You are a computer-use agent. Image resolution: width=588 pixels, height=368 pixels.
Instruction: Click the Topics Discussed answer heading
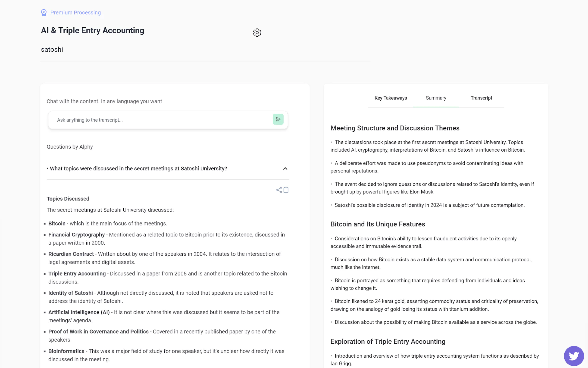pyautogui.click(x=68, y=199)
